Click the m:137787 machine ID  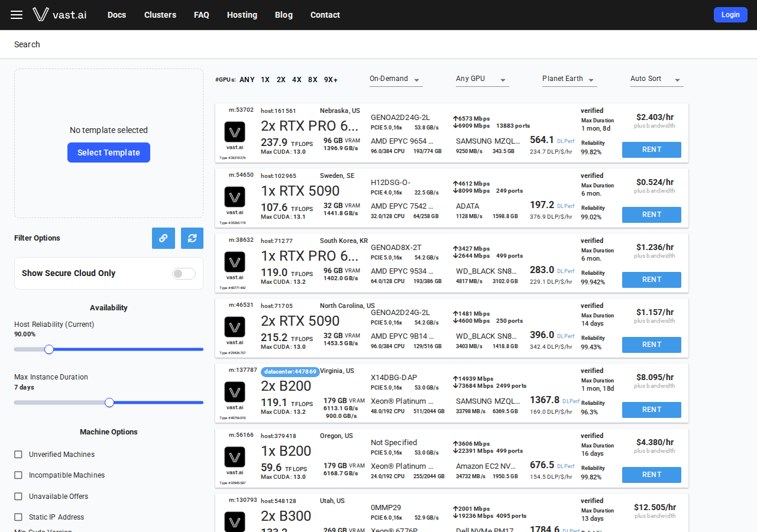click(243, 370)
